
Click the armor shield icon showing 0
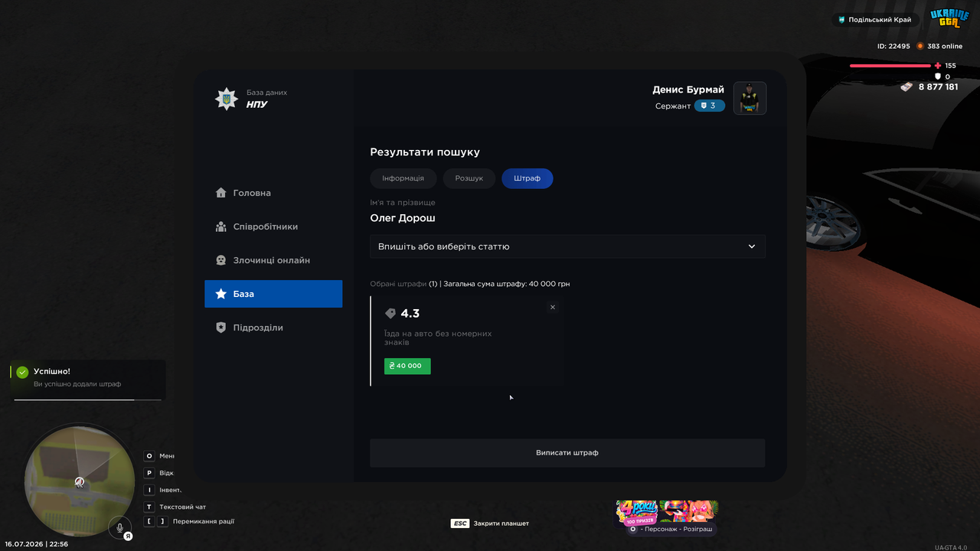(x=938, y=77)
